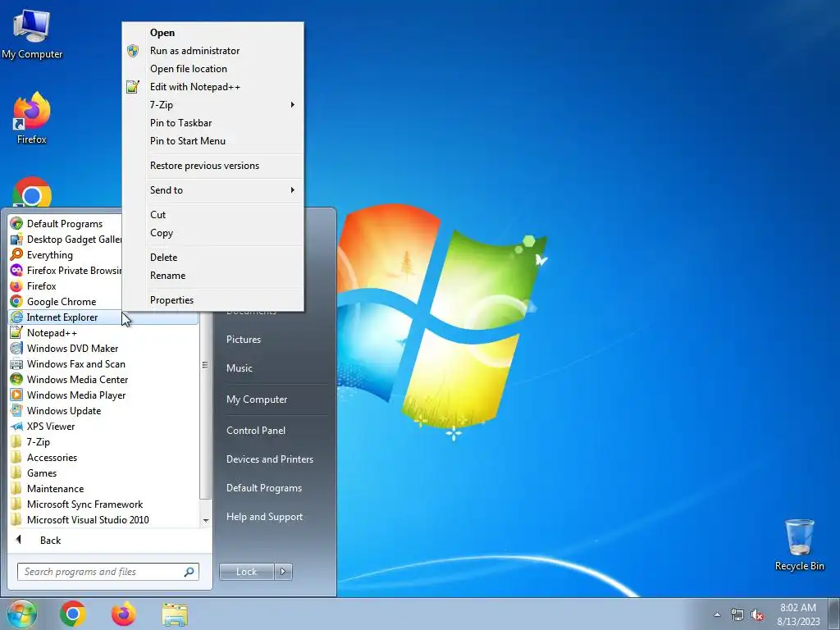The width and height of the screenshot is (840, 630).
Task: Click the Lock button
Action: click(246, 572)
